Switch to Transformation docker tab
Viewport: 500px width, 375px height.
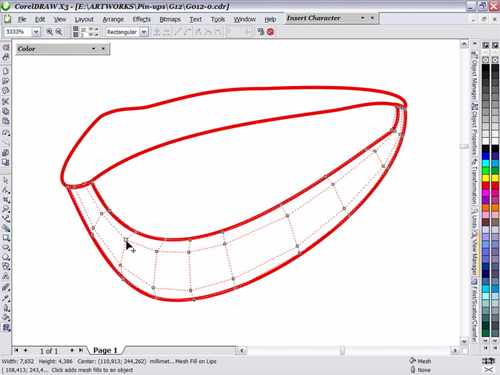475,181
